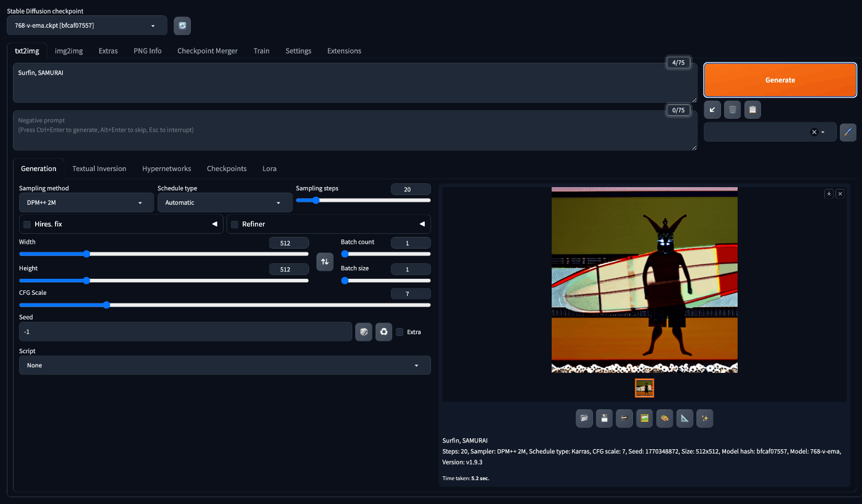Adjust the Sampling steps slider

coord(363,200)
